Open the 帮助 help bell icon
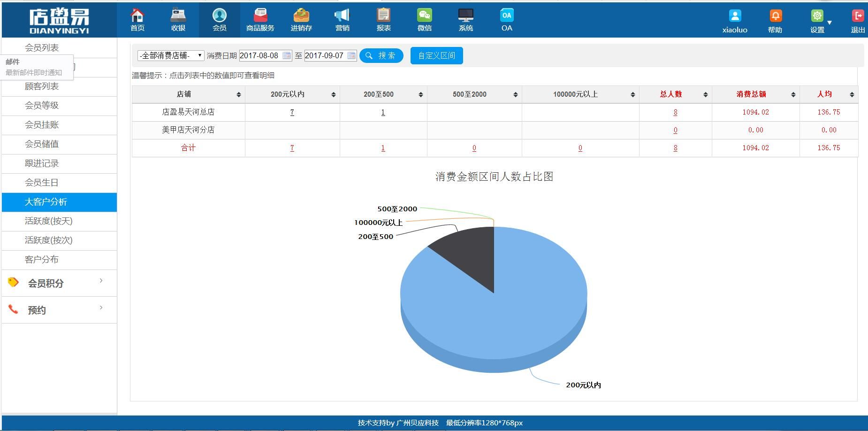Screen dimensions: 868x431 pos(775,16)
